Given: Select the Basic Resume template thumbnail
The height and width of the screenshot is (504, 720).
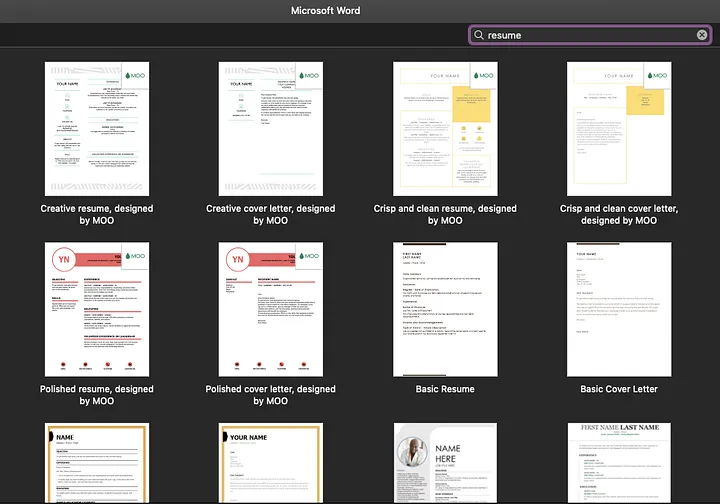Looking at the screenshot, I should [x=445, y=309].
